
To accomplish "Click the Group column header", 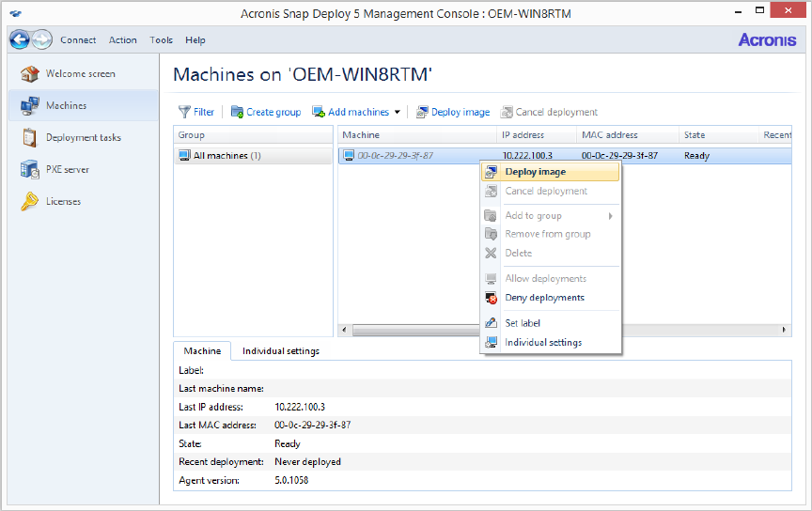I will pos(253,135).
